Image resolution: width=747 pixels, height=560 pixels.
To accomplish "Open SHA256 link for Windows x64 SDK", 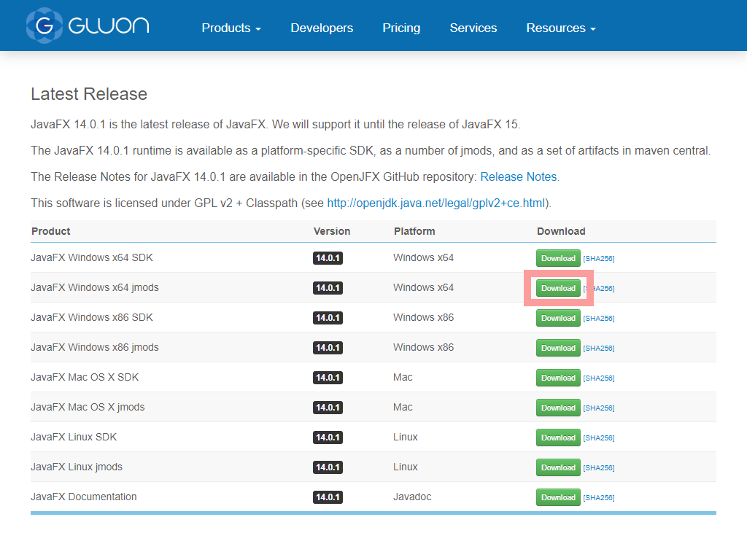I will click(x=599, y=259).
